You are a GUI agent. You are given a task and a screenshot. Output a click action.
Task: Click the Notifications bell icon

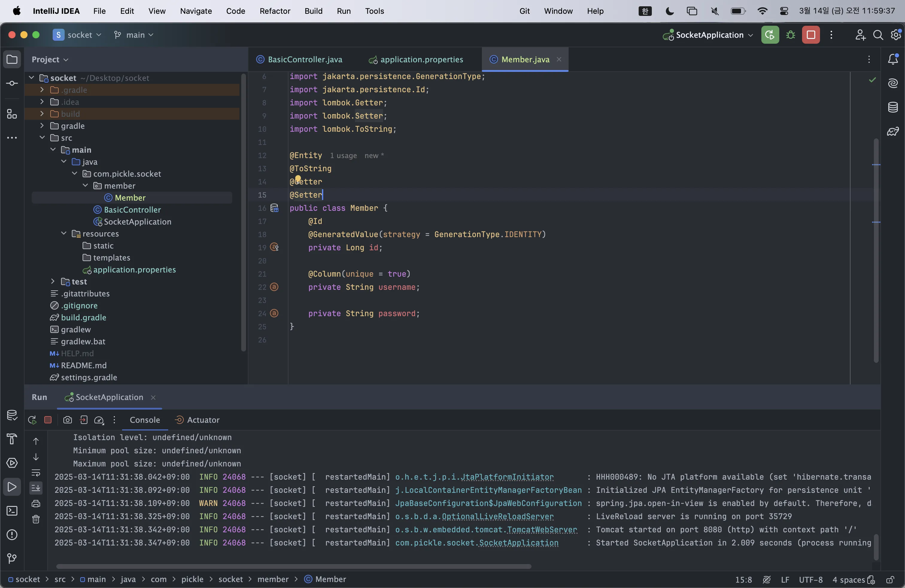point(893,59)
